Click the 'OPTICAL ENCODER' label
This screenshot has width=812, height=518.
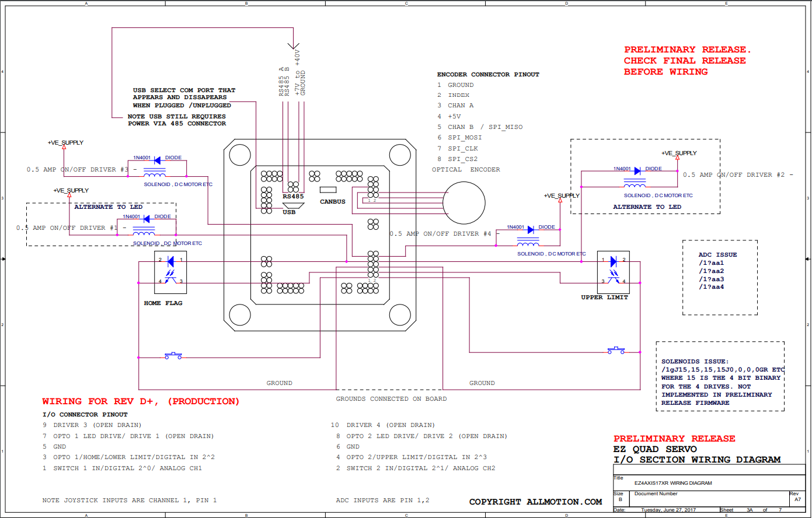pyautogui.click(x=466, y=170)
